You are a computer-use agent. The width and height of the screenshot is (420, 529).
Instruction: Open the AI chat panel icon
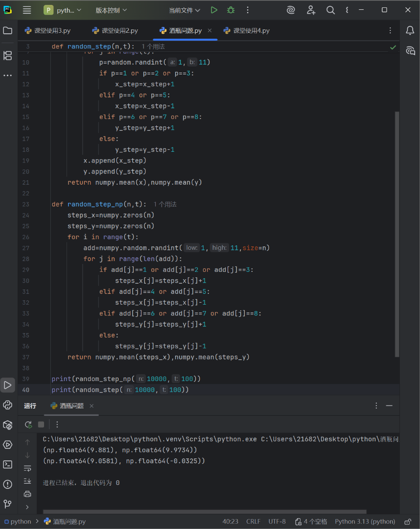coord(410,51)
